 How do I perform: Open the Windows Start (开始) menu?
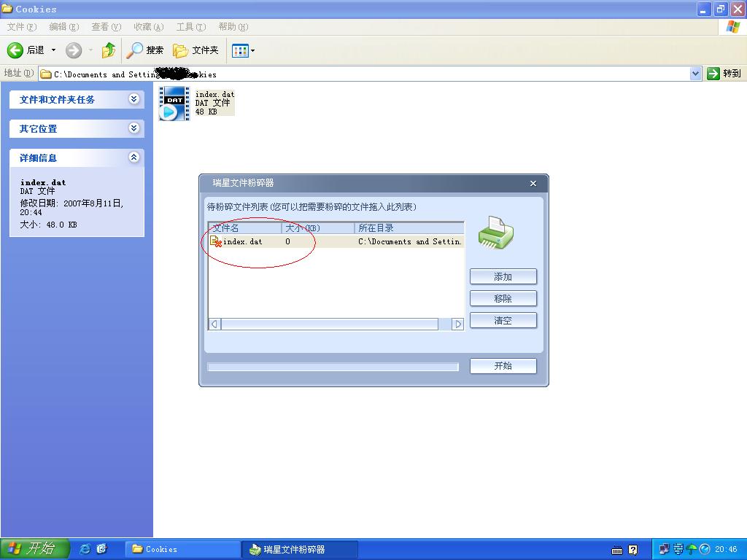pos(34,548)
